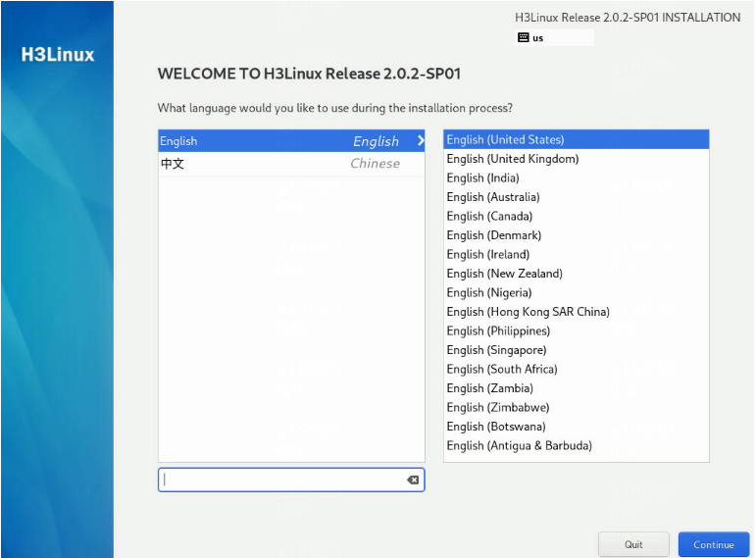756x558 pixels.
Task: Choose English (Nigeria) locale
Action: click(x=577, y=293)
